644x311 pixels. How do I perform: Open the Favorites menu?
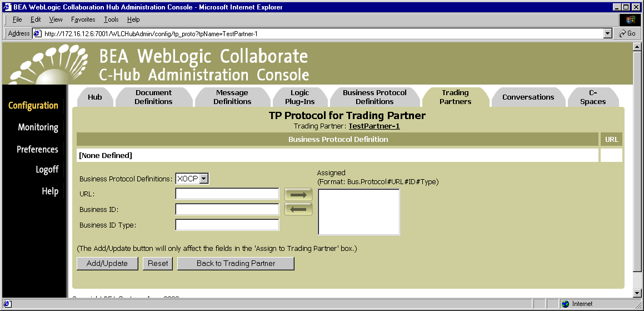pos(83,19)
